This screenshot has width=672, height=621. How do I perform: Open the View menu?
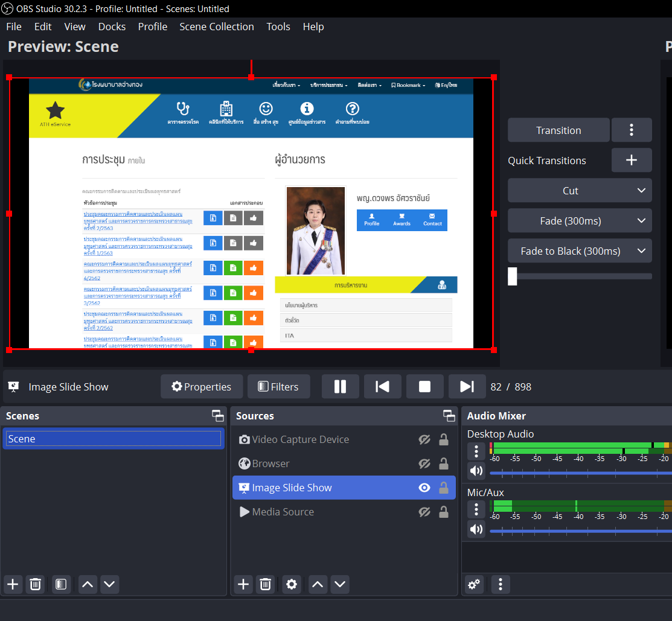pos(75,27)
